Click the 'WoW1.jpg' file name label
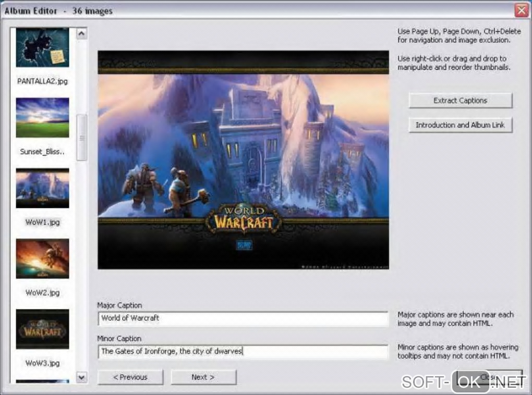The width and height of the screenshot is (532, 395). (x=42, y=223)
